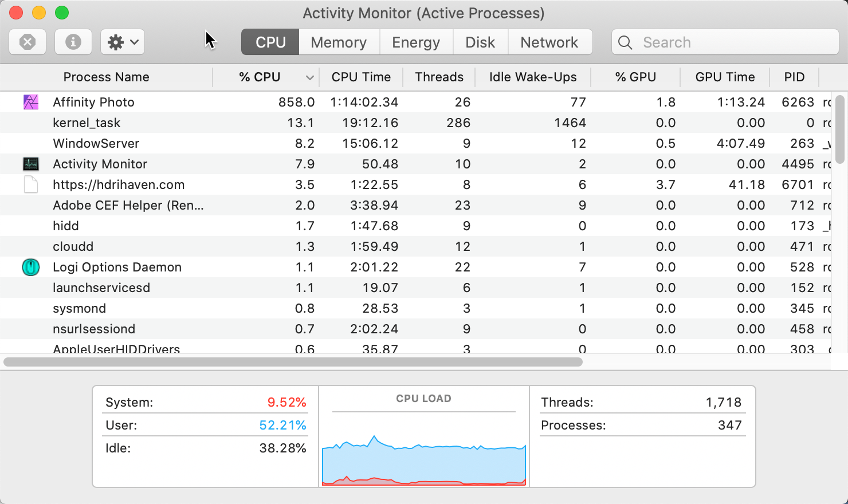Switch to the Network tab

549,42
